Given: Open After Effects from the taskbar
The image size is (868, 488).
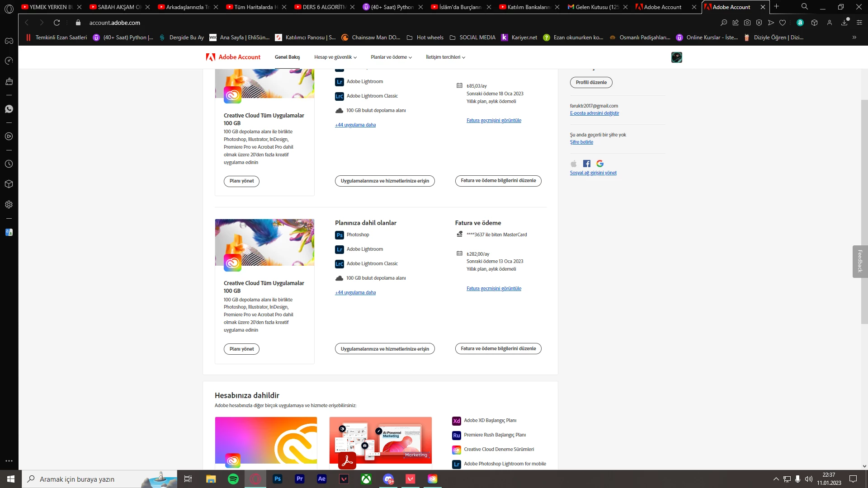Looking at the screenshot, I should click(321, 479).
